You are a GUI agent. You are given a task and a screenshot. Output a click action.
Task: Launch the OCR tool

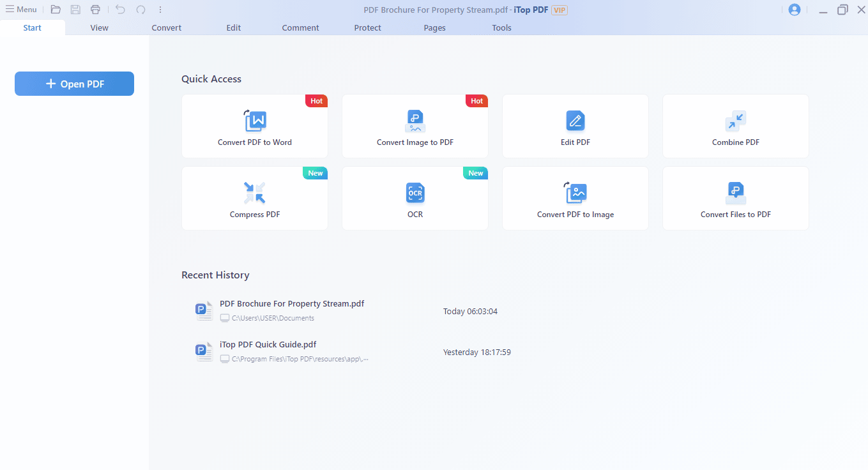click(x=415, y=198)
